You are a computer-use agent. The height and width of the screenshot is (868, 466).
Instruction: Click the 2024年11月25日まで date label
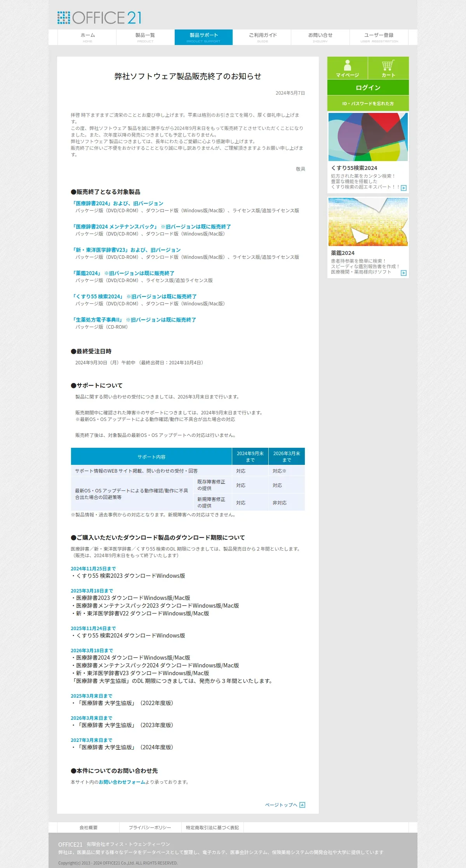point(93,568)
